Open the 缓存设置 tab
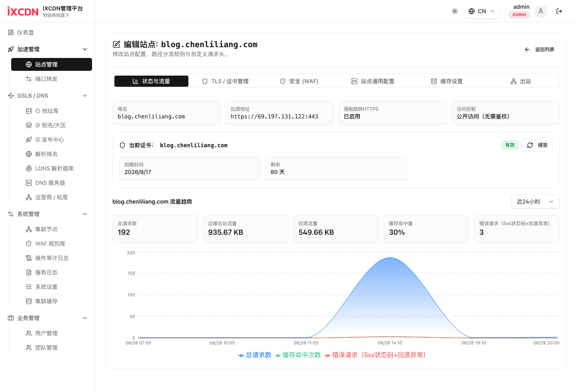This screenshot has width=576, height=392. coord(447,81)
